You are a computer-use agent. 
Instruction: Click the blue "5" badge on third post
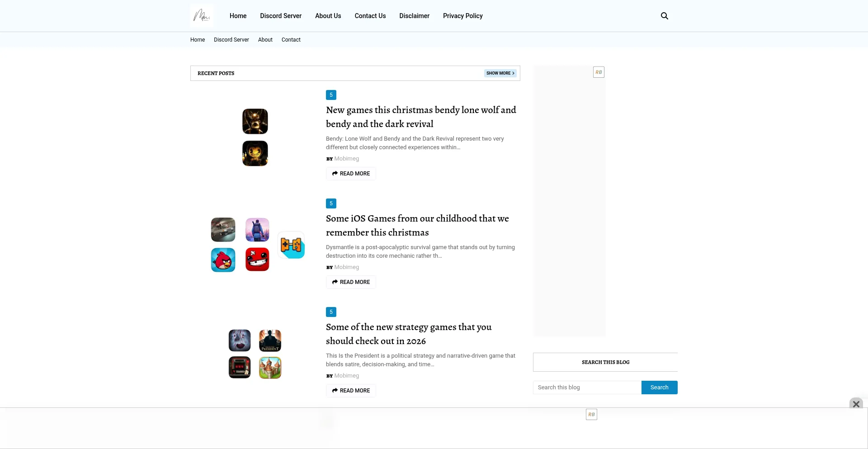331,312
